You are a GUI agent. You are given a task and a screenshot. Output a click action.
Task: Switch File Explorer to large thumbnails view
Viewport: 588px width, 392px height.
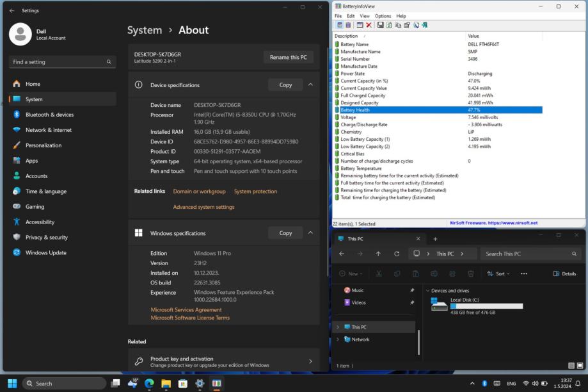[580, 366]
